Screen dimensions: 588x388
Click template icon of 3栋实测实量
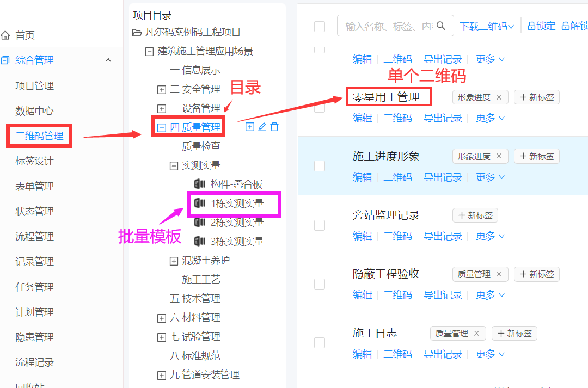tap(200, 241)
